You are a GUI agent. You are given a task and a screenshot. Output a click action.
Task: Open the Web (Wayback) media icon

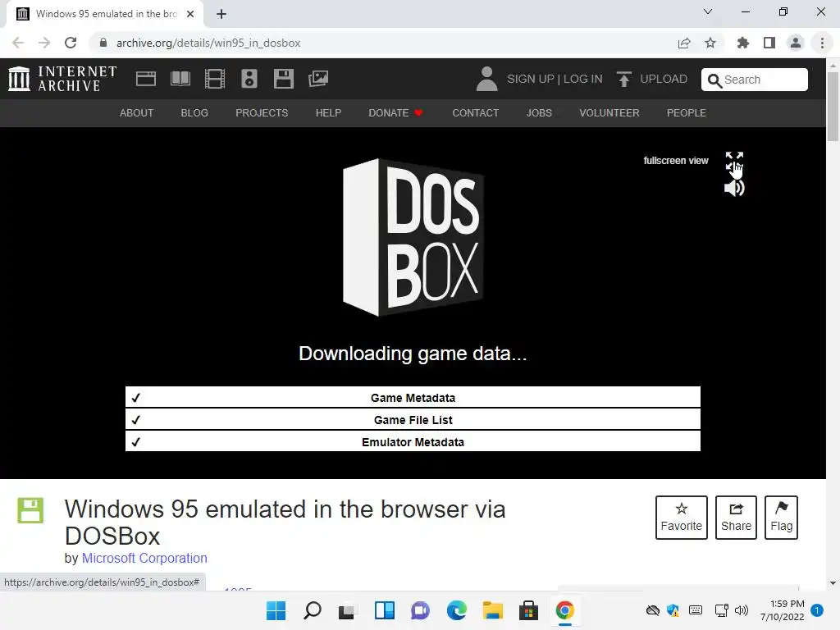pos(146,79)
